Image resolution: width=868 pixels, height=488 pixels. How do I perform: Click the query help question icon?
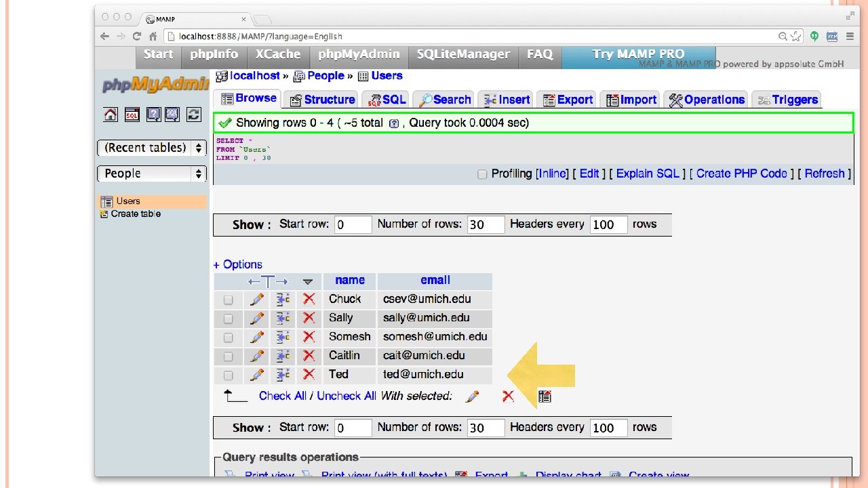394,124
